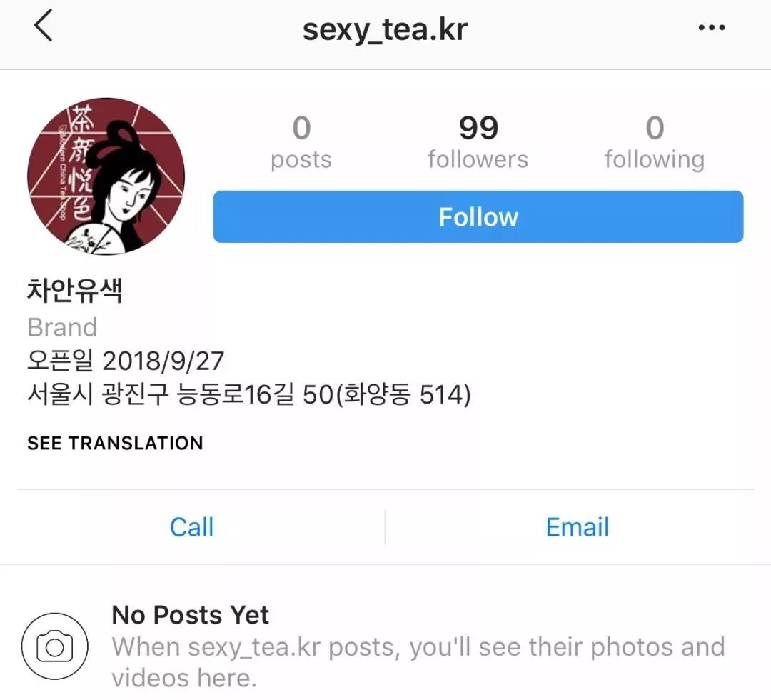Tap the Seoul address line in bio
Screen dimensions: 771x700
point(249,394)
